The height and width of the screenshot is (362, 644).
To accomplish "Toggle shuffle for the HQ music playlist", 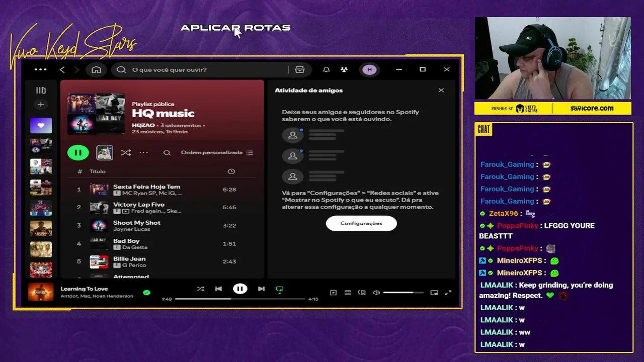I will 126,153.
